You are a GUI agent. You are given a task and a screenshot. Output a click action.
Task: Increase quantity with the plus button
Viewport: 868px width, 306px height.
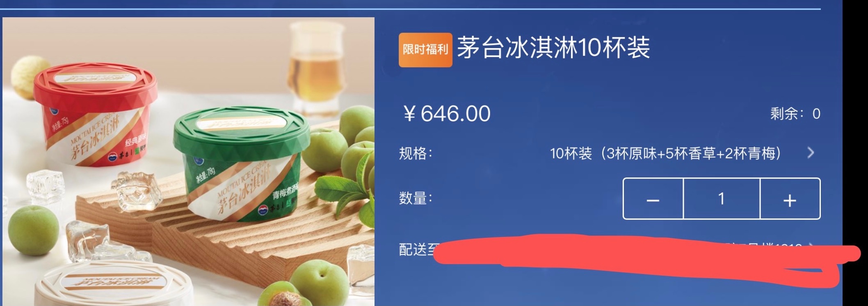(x=790, y=199)
